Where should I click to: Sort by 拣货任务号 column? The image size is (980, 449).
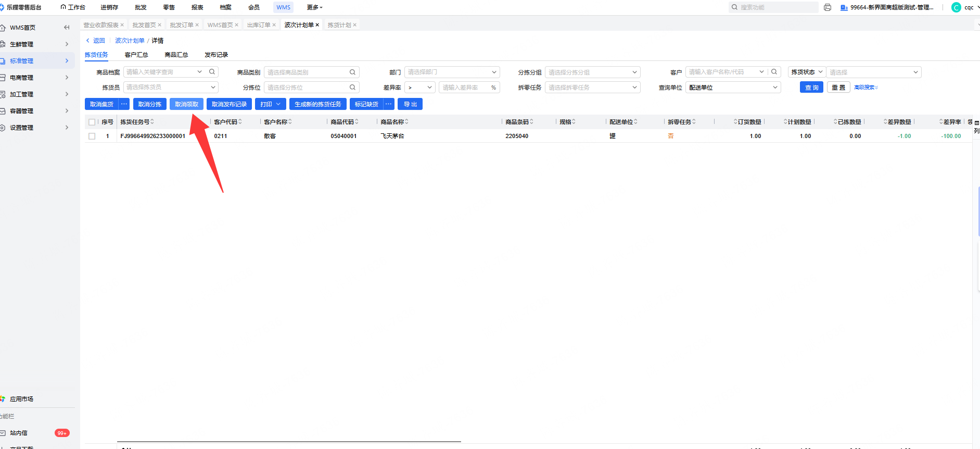point(152,122)
